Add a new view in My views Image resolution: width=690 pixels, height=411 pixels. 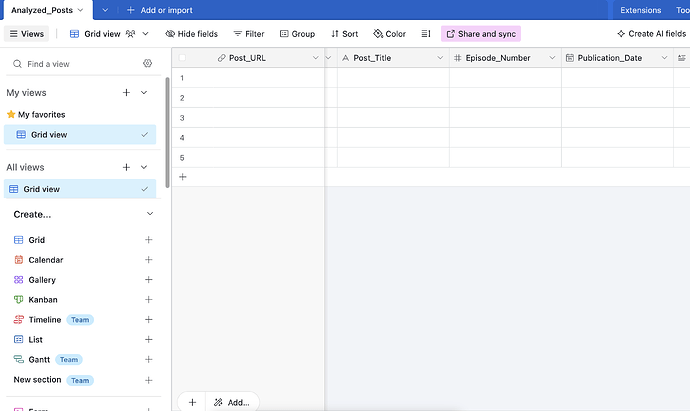click(126, 92)
